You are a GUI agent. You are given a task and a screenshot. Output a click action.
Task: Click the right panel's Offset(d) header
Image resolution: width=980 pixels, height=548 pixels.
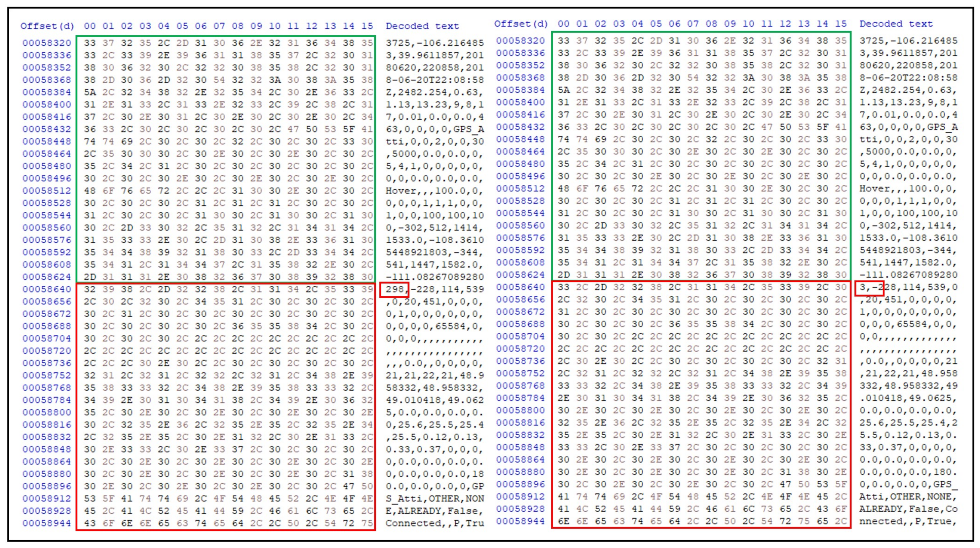coord(521,23)
